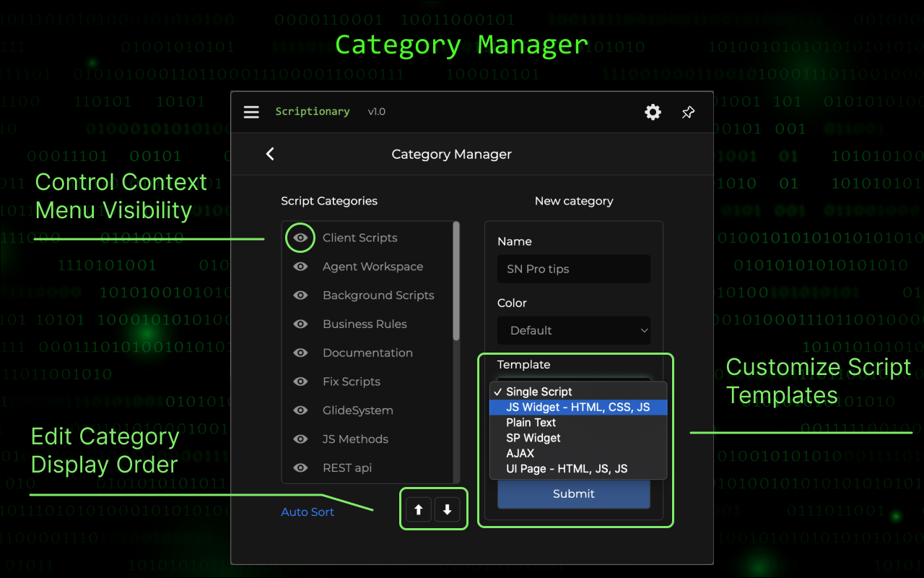Screen dimensions: 924x578
Task: Pin the Scriptionary panel
Action: click(688, 112)
